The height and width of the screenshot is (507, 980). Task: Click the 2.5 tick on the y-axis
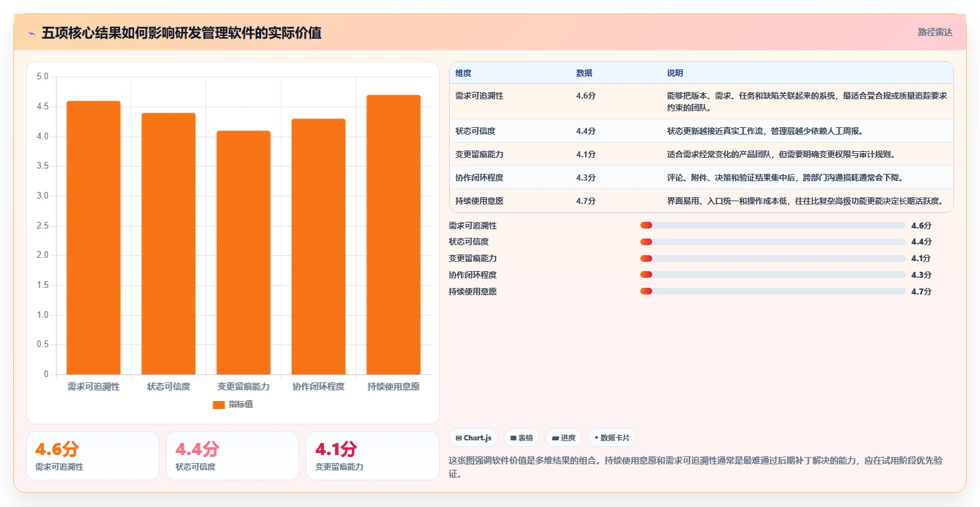click(42, 226)
